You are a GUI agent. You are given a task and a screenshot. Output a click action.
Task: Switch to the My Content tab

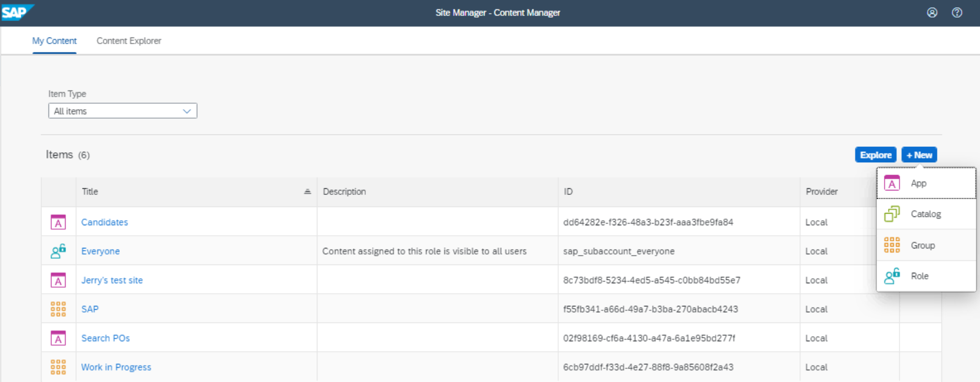54,41
